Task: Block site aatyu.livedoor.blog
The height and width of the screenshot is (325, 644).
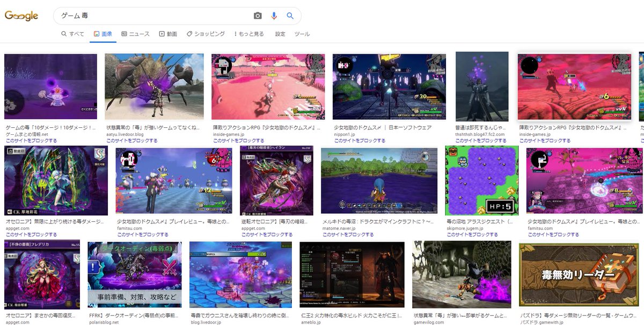Action: [132, 140]
